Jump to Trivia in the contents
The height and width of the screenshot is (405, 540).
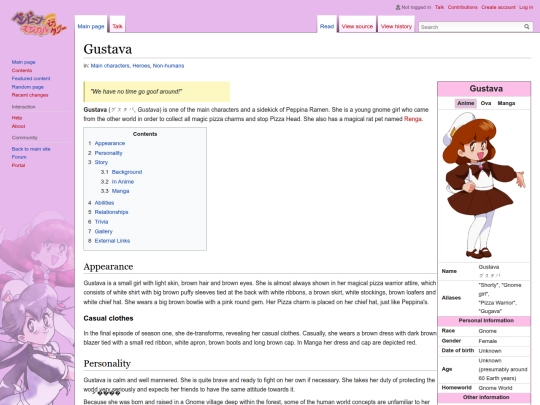(101, 222)
